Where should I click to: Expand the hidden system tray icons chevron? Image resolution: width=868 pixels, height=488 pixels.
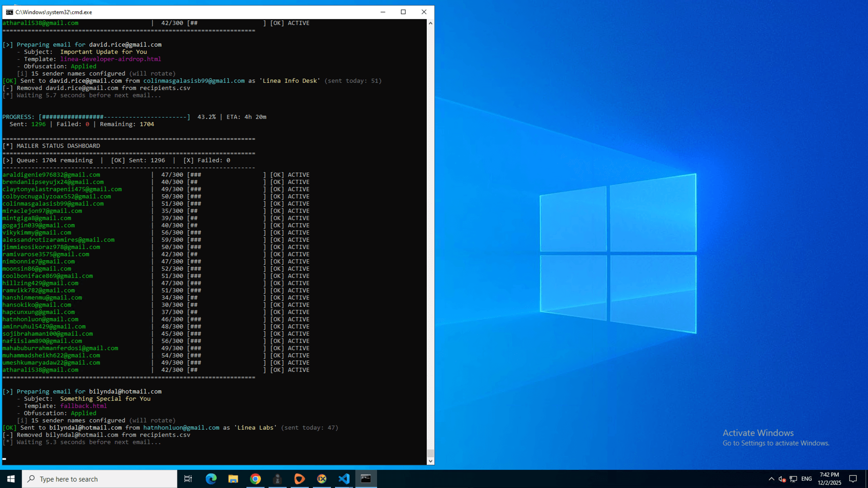click(771, 479)
